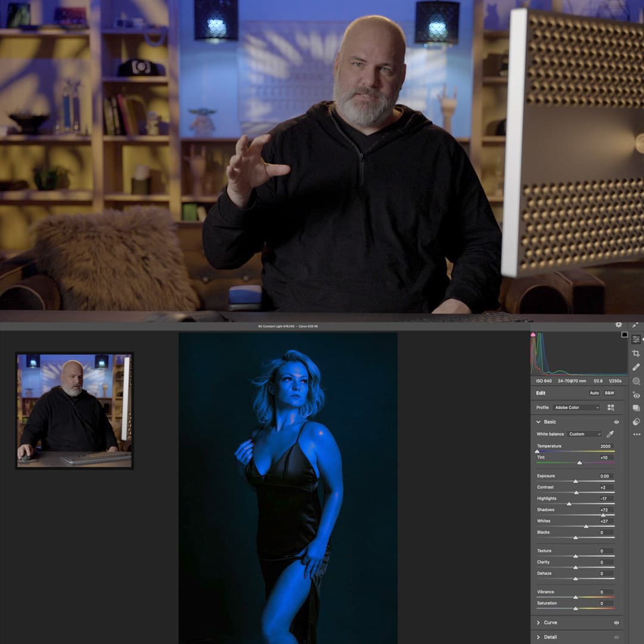Select the Edit adjustments panel icon

click(636, 339)
